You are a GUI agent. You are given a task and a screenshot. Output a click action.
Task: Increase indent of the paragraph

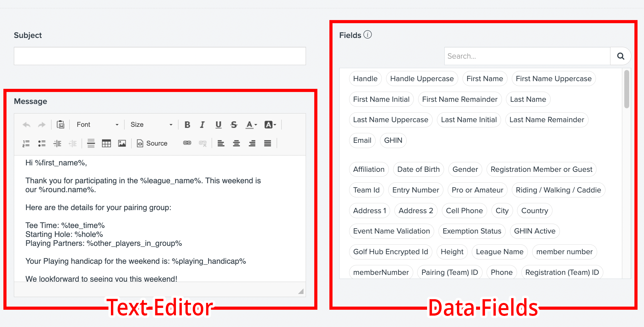tap(57, 143)
